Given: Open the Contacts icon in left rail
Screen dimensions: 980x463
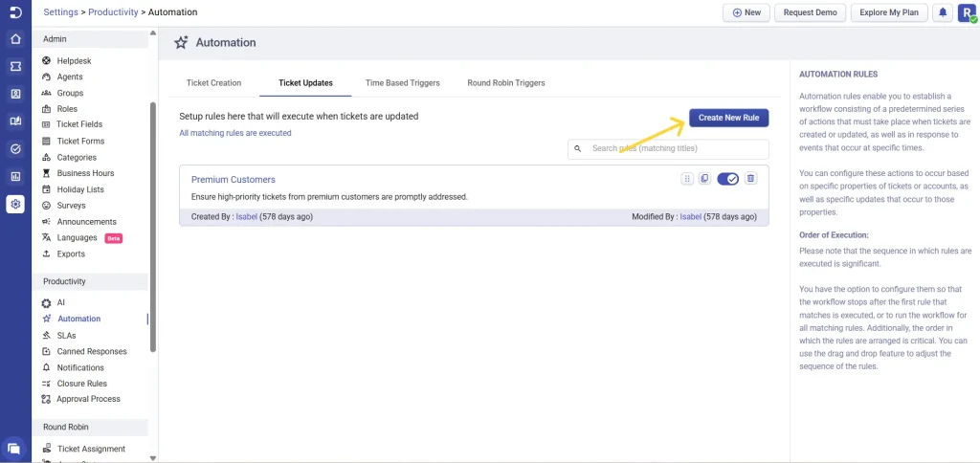Looking at the screenshot, I should click(15, 94).
